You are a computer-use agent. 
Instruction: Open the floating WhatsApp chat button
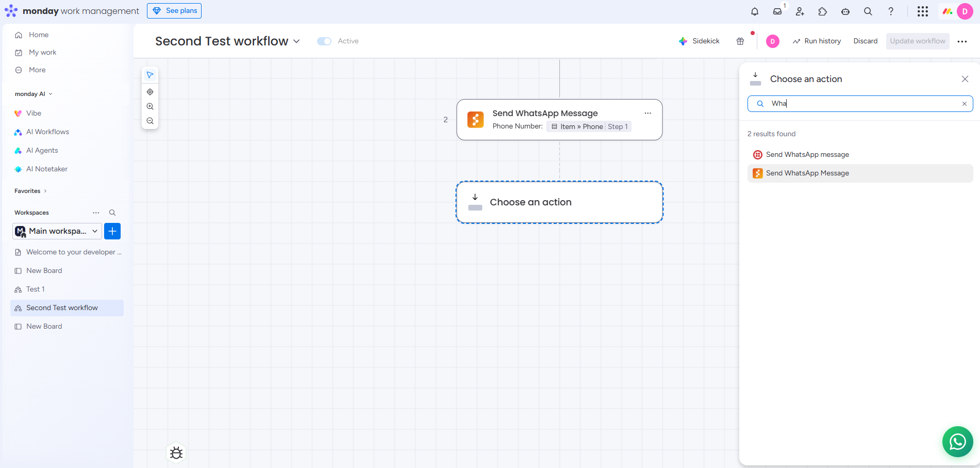tap(957, 441)
